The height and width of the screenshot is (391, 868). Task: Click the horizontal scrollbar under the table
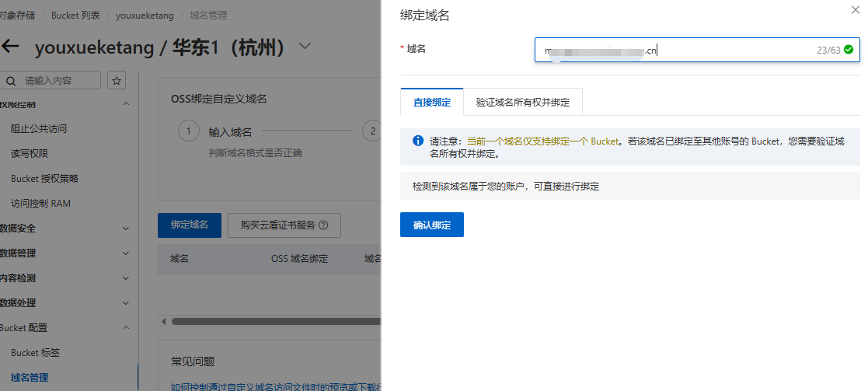[272, 321]
